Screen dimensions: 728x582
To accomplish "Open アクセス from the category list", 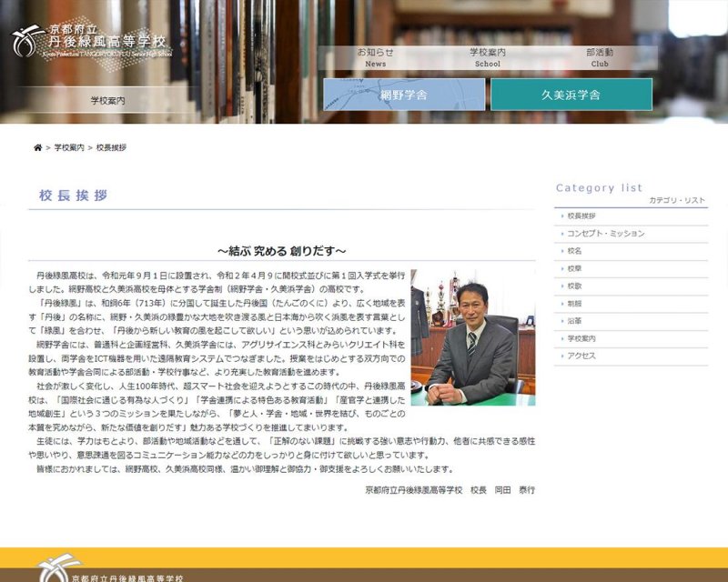I will 581,356.
